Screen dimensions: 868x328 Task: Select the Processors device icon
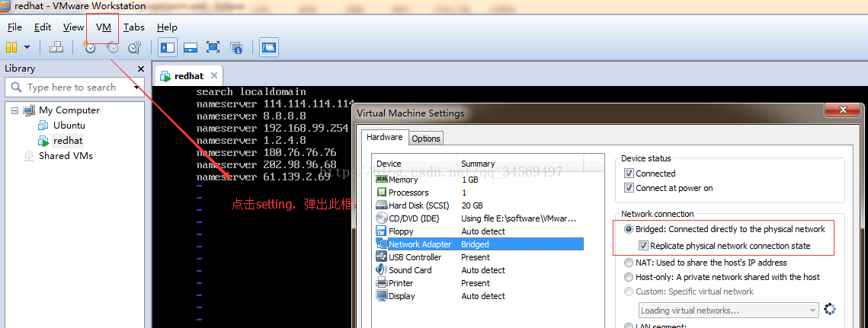click(381, 193)
